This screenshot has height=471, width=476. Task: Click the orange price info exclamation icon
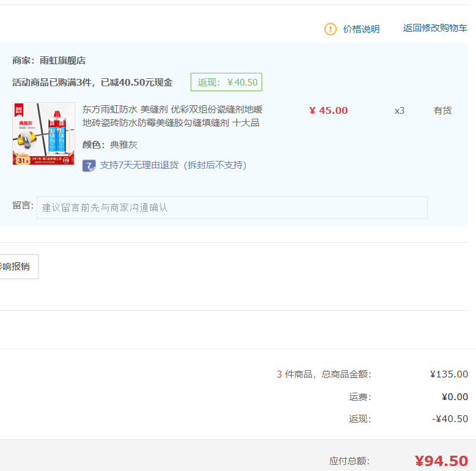(331, 29)
